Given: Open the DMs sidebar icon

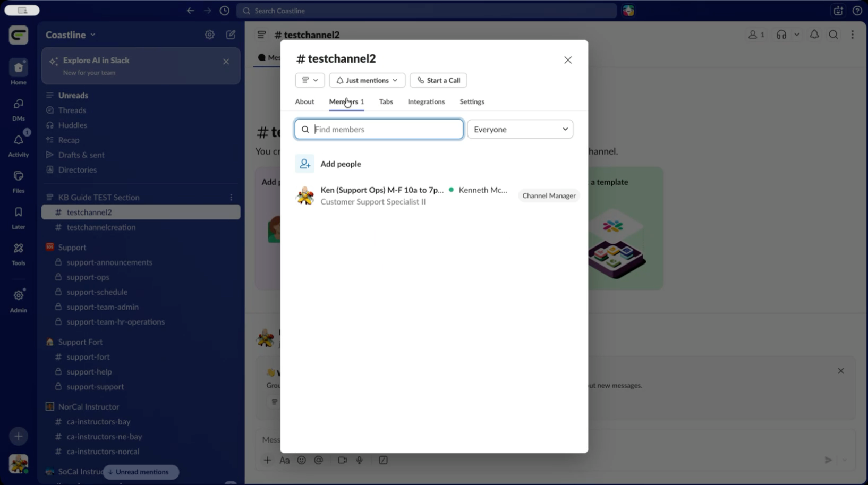Looking at the screenshot, I should coord(19,104).
